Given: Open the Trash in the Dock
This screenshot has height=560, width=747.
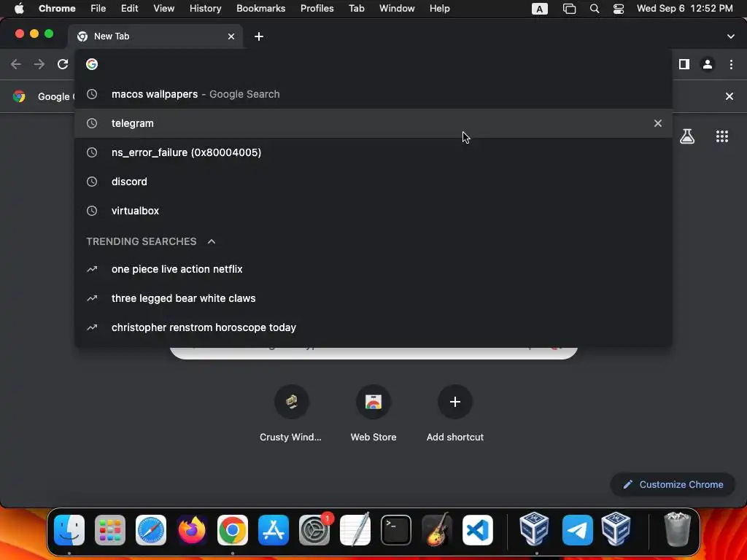Looking at the screenshot, I should tap(678, 529).
